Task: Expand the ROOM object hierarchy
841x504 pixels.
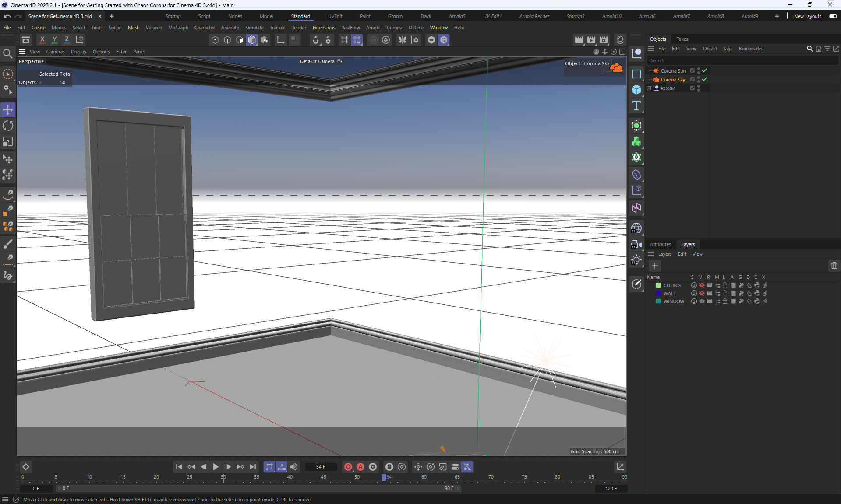Action: tap(649, 88)
